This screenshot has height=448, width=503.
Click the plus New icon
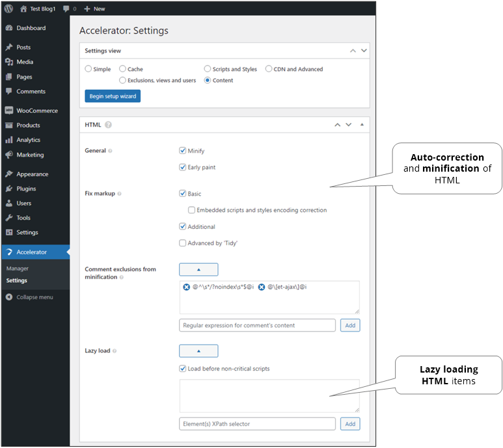click(x=87, y=9)
